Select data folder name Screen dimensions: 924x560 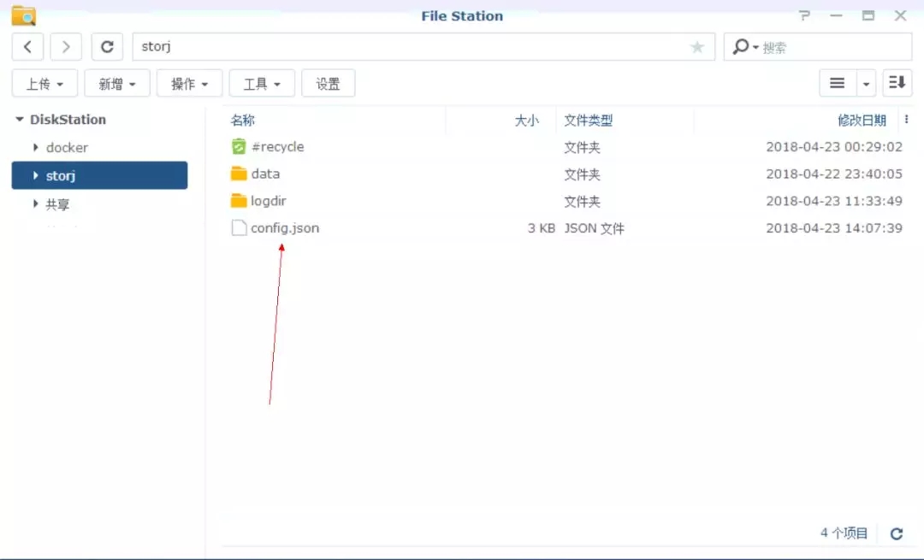point(265,174)
